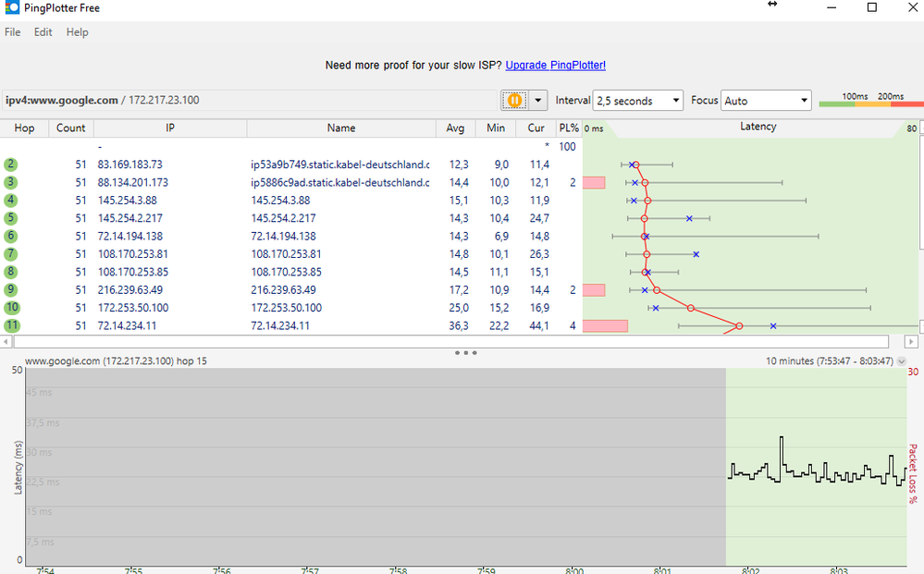Click hostname ip5886c9ad.static.kabel-deutschland
The height and width of the screenshot is (574, 924).
tap(340, 182)
